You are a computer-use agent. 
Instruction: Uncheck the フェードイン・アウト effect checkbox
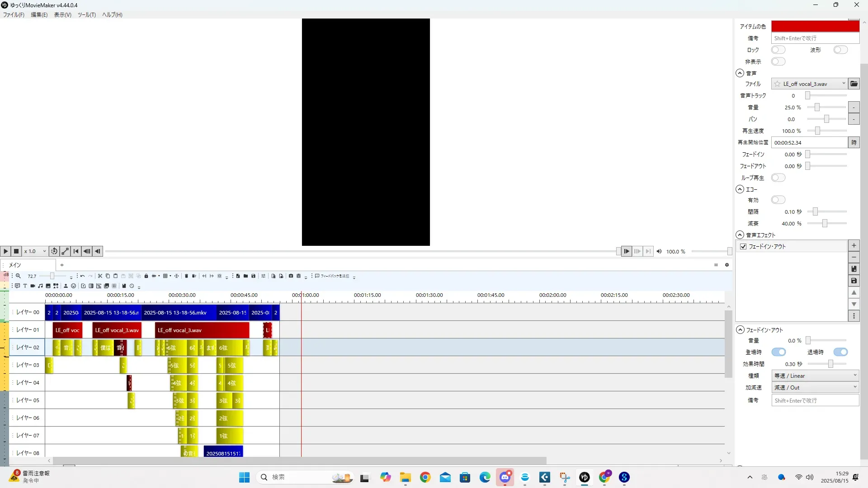point(743,246)
